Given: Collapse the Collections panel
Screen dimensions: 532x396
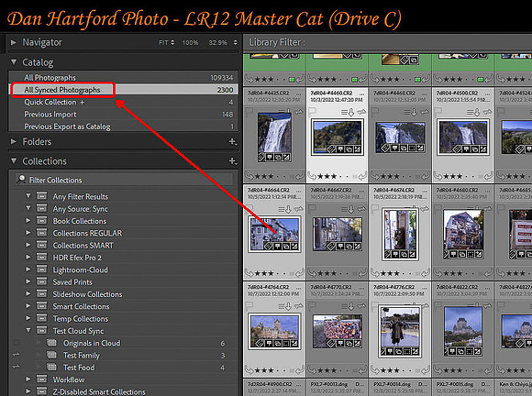Looking at the screenshot, I should [x=14, y=161].
